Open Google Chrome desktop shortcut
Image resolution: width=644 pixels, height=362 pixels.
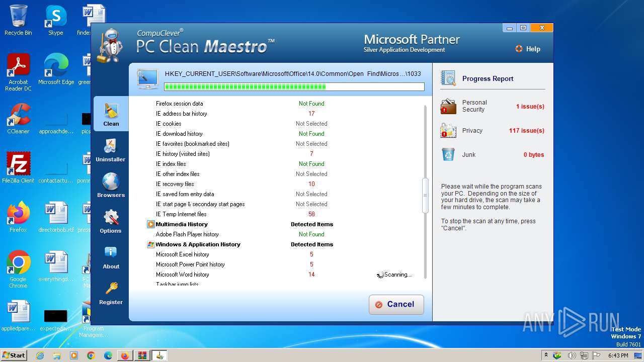18,269
